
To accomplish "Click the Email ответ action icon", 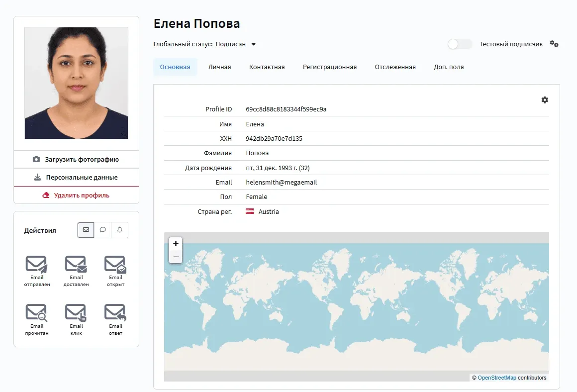I will point(115,312).
